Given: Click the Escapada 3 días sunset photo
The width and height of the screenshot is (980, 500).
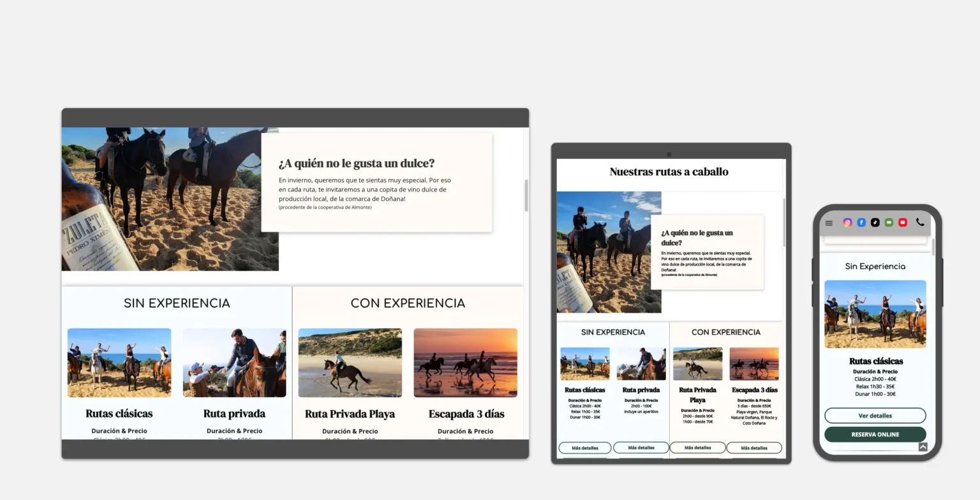Looking at the screenshot, I should click(x=465, y=362).
